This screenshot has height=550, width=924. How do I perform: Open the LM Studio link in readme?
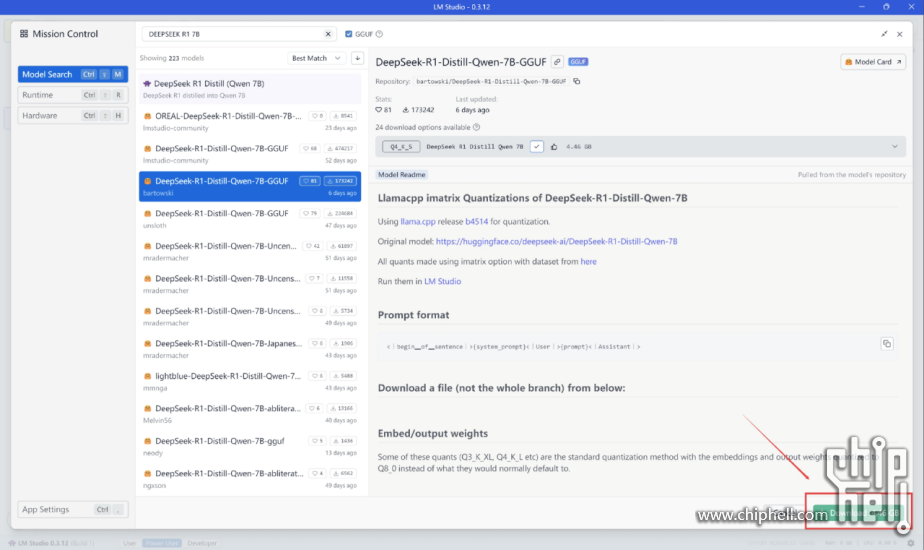pos(443,282)
